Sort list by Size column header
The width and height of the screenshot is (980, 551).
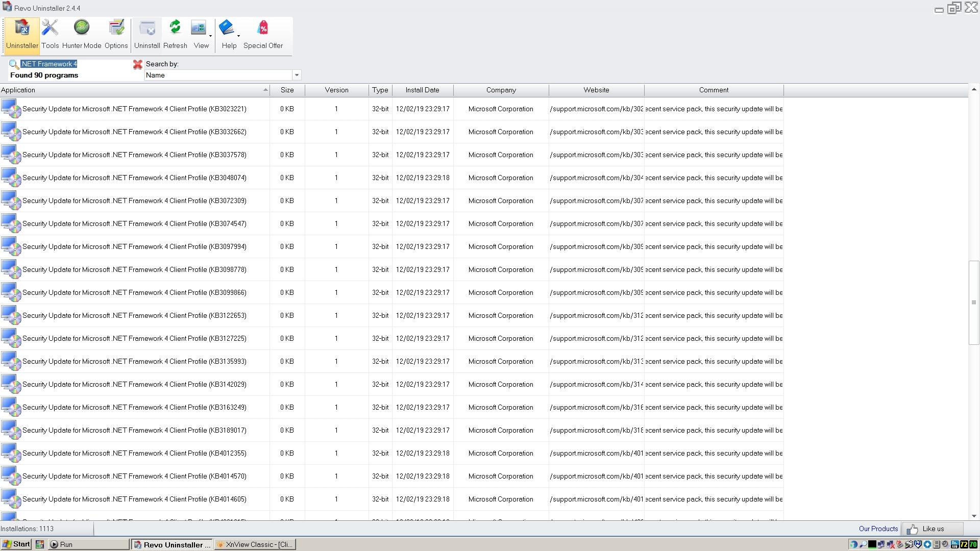(287, 90)
